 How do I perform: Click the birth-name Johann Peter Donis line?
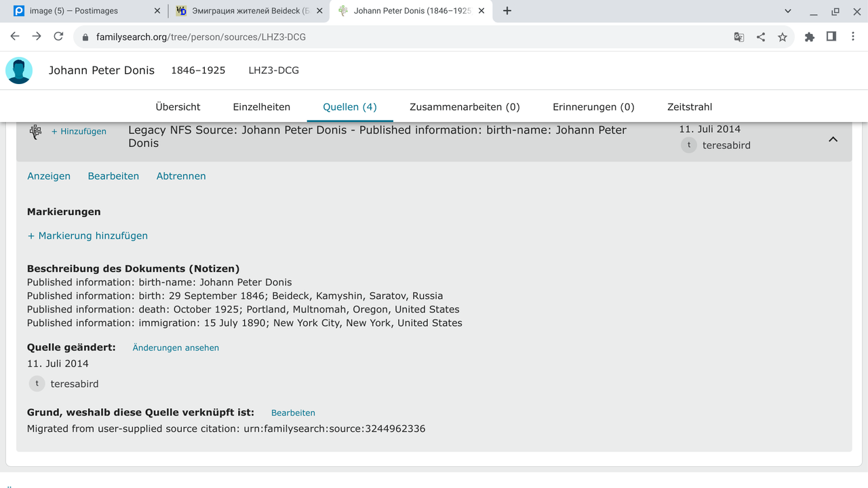click(159, 283)
